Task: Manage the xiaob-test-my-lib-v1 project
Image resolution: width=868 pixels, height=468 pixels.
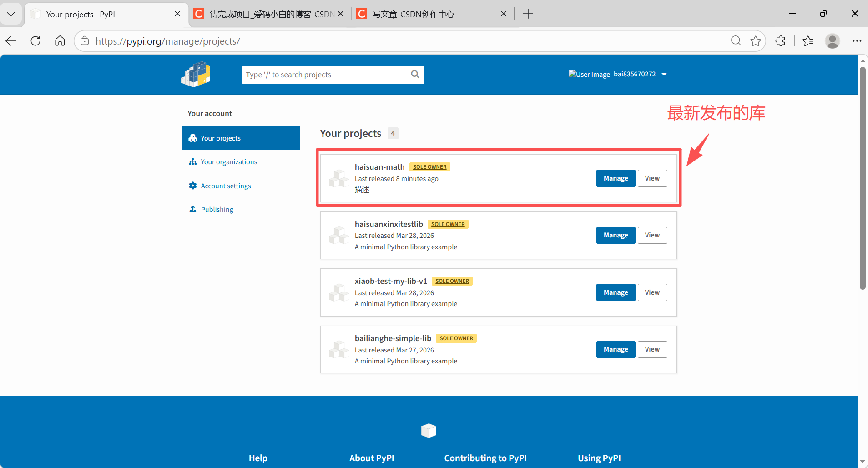Action: point(616,292)
